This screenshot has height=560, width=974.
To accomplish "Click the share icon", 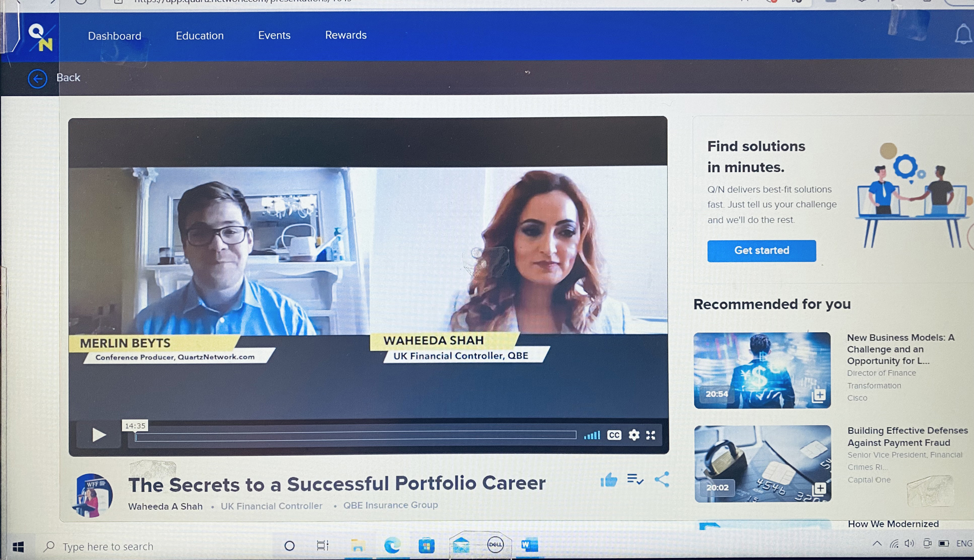I will tap(662, 480).
